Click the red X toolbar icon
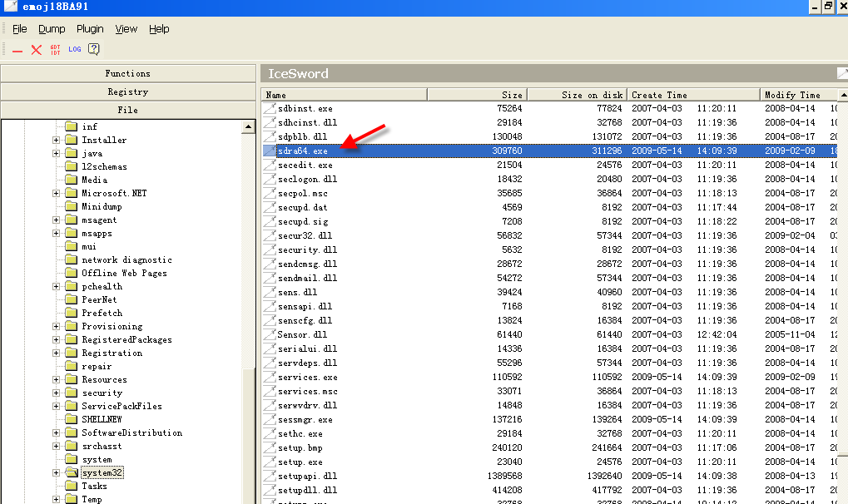 tap(36, 50)
